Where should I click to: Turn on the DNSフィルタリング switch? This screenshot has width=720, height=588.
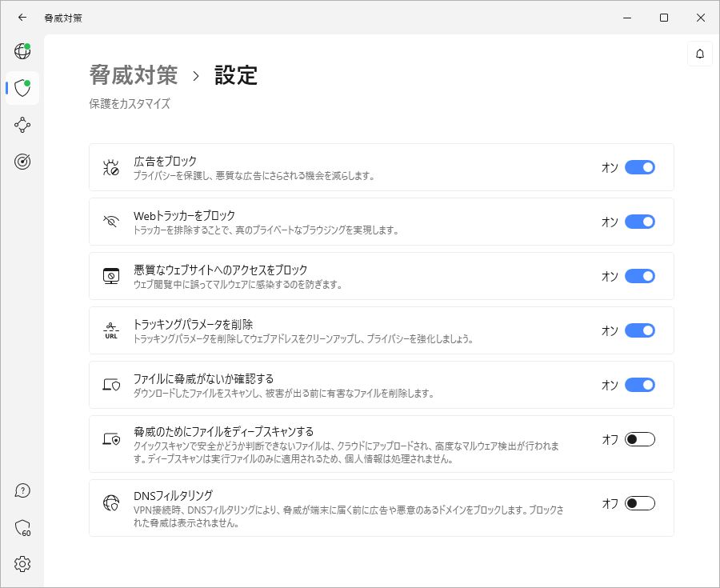click(639, 503)
